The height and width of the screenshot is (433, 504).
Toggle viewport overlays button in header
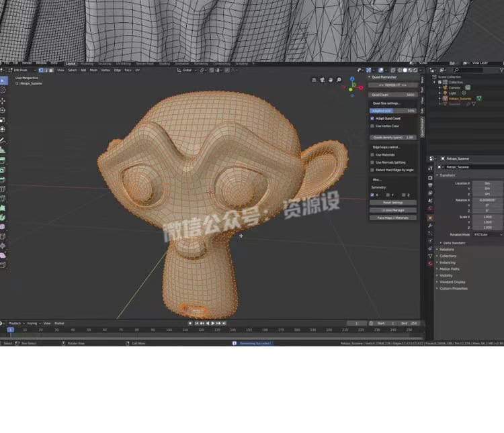[x=381, y=70]
